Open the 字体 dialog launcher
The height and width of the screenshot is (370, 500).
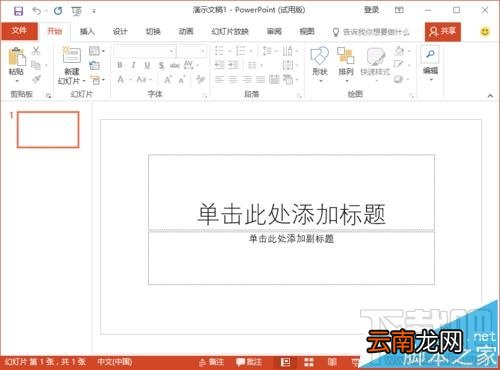[205, 96]
